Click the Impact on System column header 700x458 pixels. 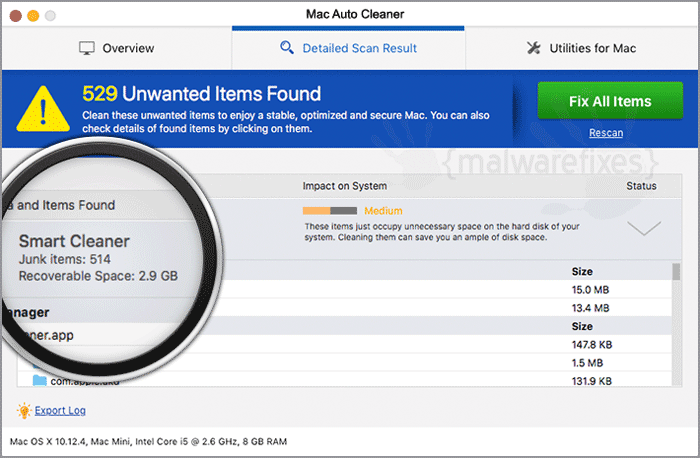coord(345,186)
